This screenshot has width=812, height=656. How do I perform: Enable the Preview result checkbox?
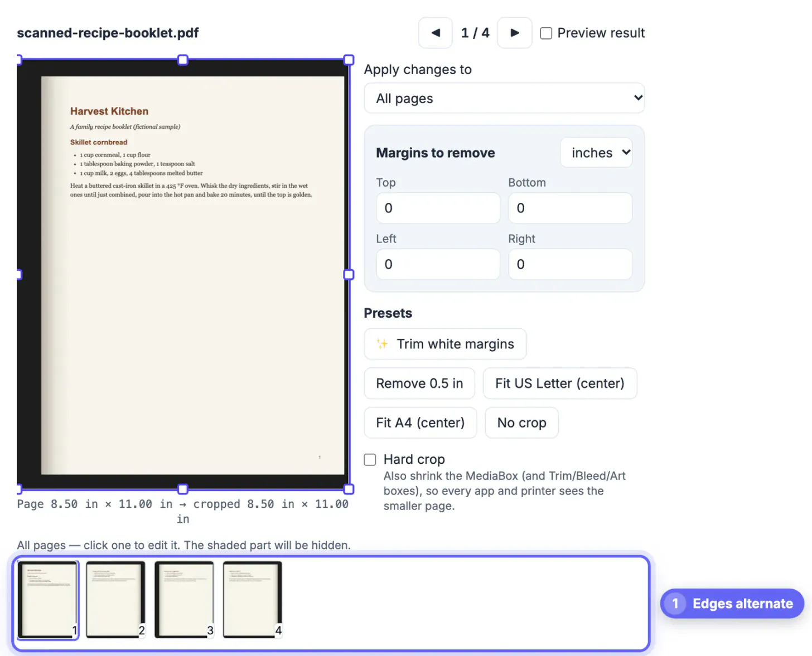click(x=546, y=33)
